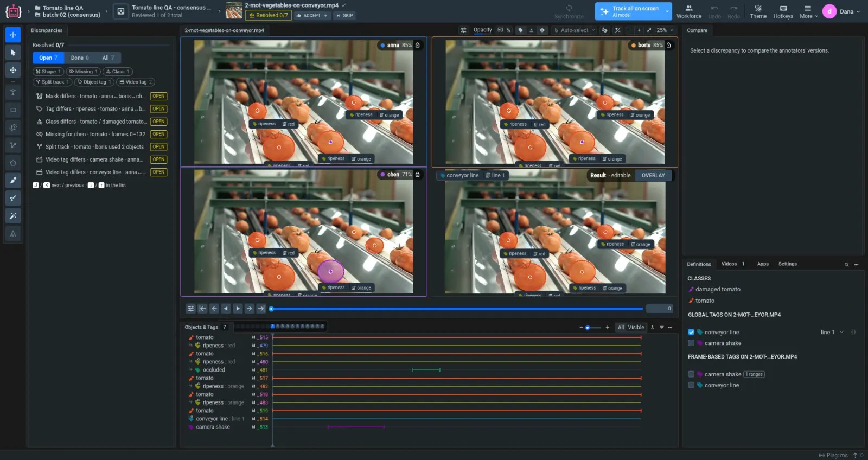Viewport: 868px width, 460px height.
Task: Switch to the All discrepancies tab
Action: click(108, 58)
